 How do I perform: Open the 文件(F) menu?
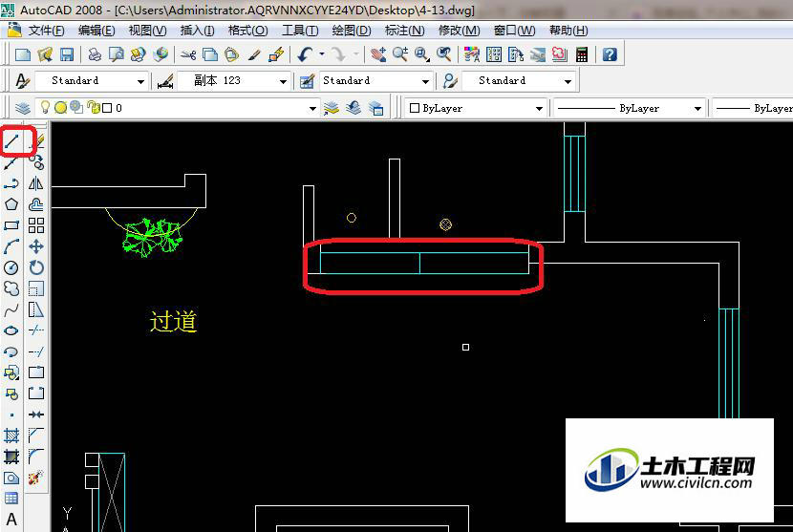pos(46,31)
